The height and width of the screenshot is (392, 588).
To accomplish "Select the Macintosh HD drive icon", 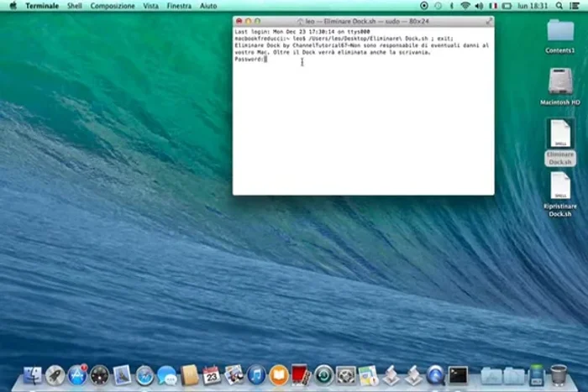I will [x=560, y=82].
